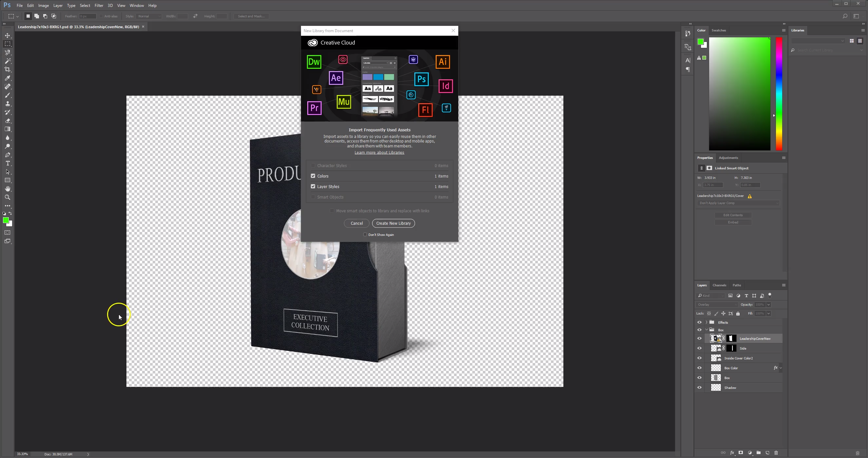Expand Box Color layer effects arrow
Viewport: 868px width, 458px height.
click(781, 368)
